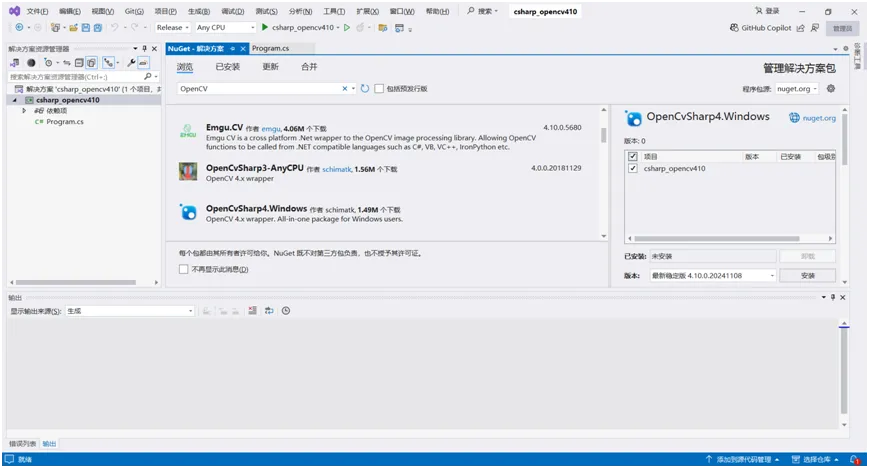This screenshot has width=869, height=468.
Task: Toggle show all files in Solution Explorer
Action: point(91,63)
